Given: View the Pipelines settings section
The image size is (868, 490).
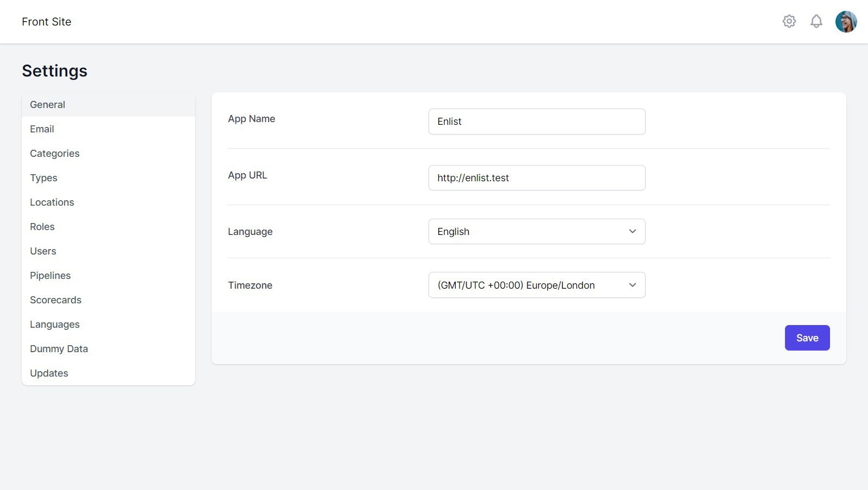Looking at the screenshot, I should [50, 275].
